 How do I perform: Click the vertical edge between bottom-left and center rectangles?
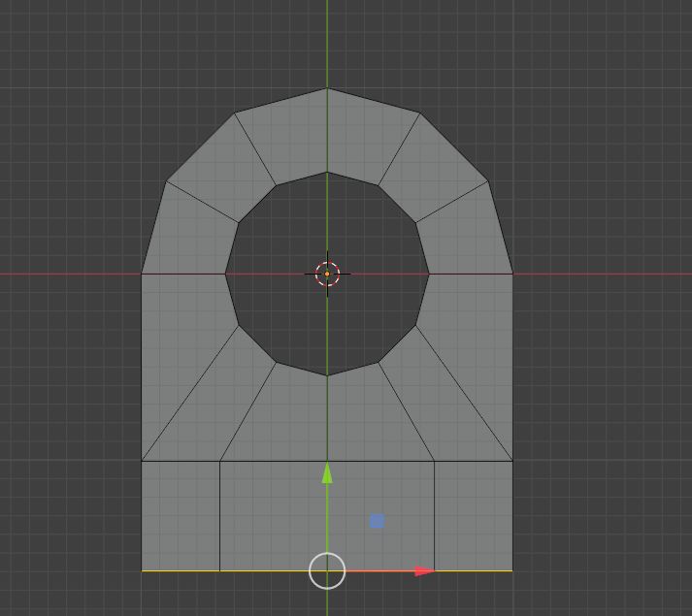click(x=220, y=515)
